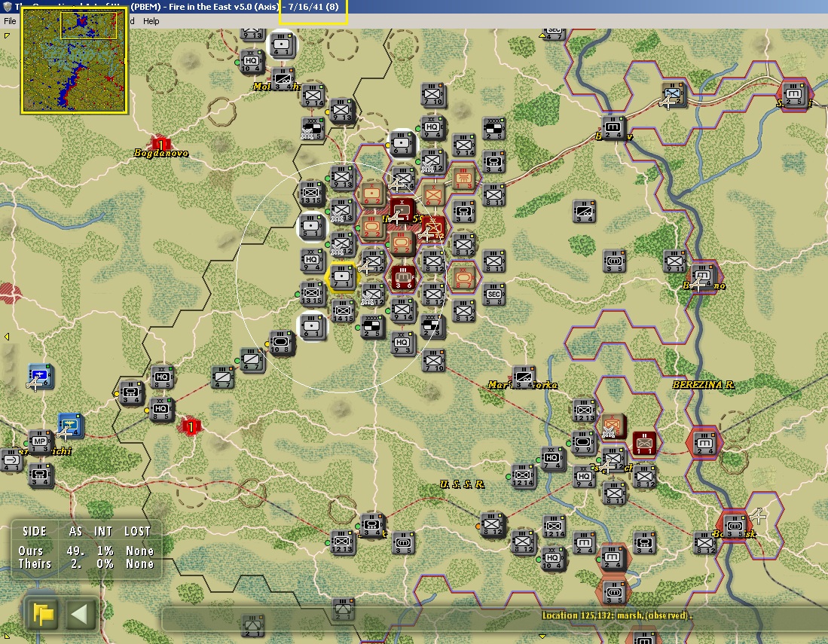Select the HQ 9-3 headquarters unit
This screenshot has width=828, height=644.
click(x=403, y=343)
